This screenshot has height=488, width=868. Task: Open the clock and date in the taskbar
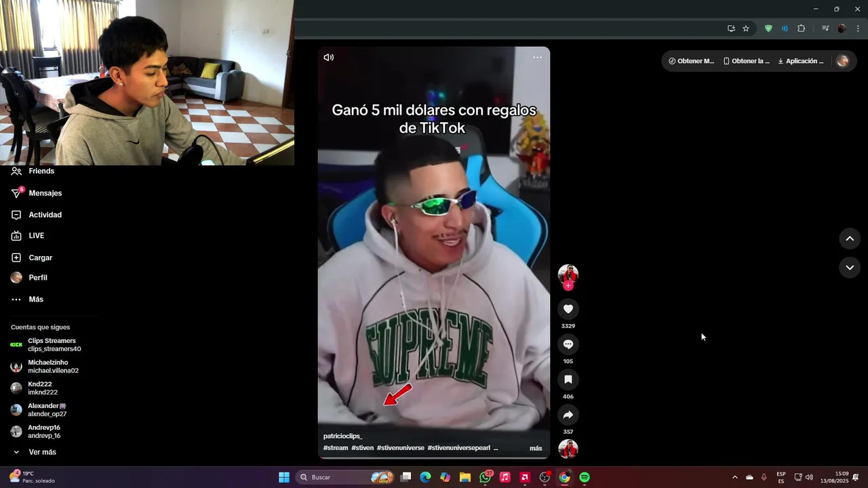coord(834,477)
